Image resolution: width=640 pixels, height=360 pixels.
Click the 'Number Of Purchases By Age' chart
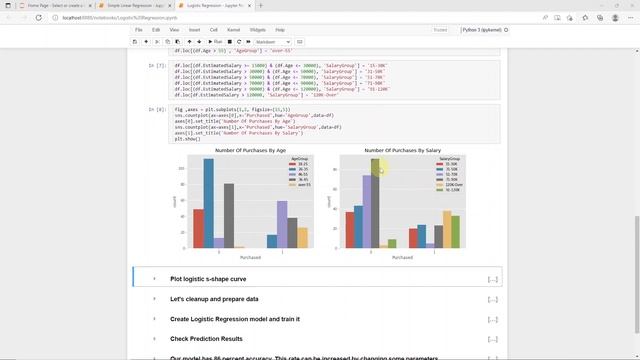245,203
